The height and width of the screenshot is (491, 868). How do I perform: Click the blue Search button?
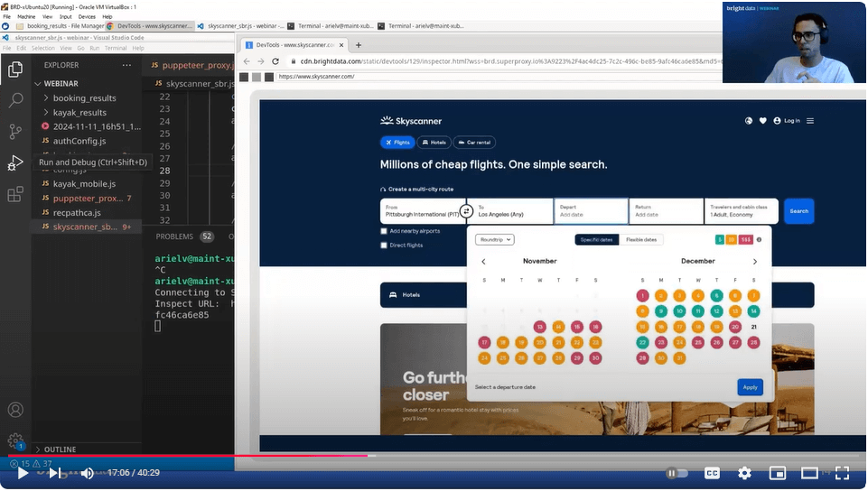tap(798, 211)
